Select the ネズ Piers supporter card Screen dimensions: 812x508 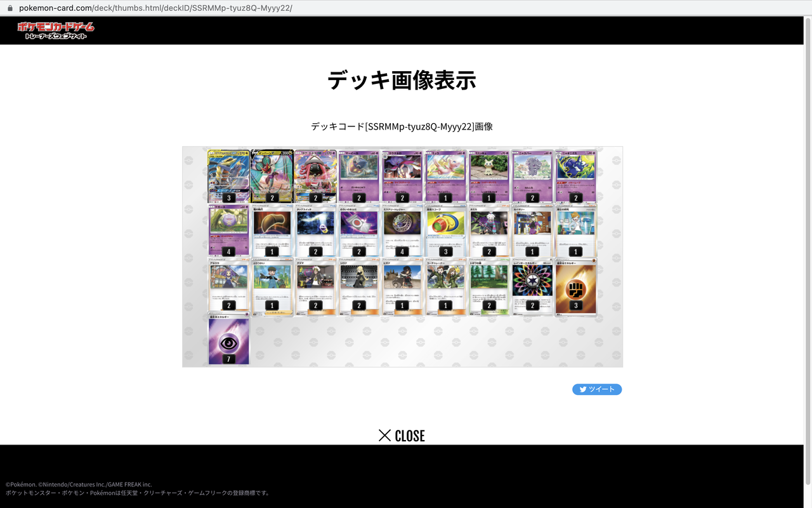tap(488, 230)
